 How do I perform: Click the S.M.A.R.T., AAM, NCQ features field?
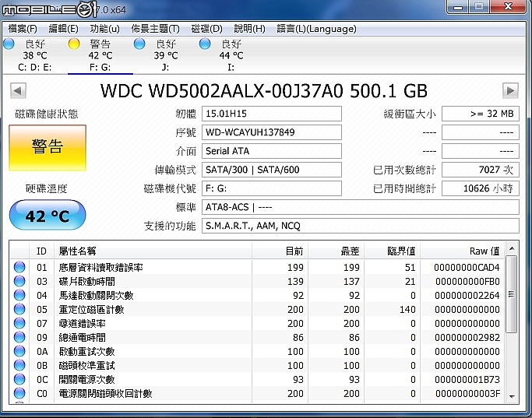coord(361,226)
